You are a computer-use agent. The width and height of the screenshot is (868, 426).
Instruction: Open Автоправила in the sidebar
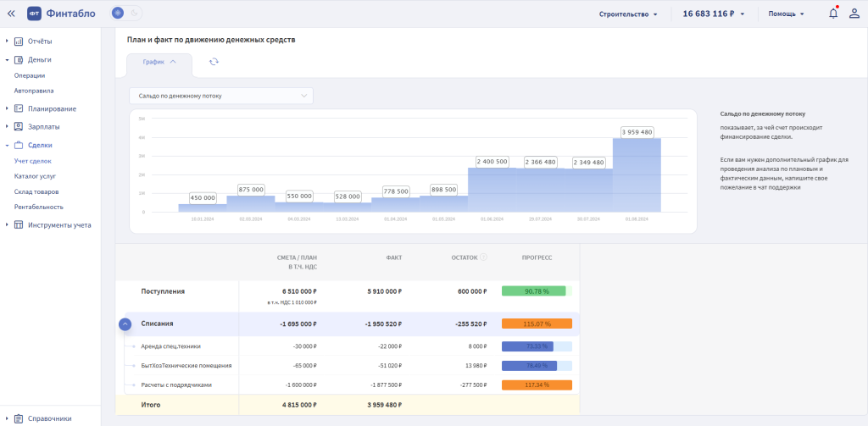(34, 91)
